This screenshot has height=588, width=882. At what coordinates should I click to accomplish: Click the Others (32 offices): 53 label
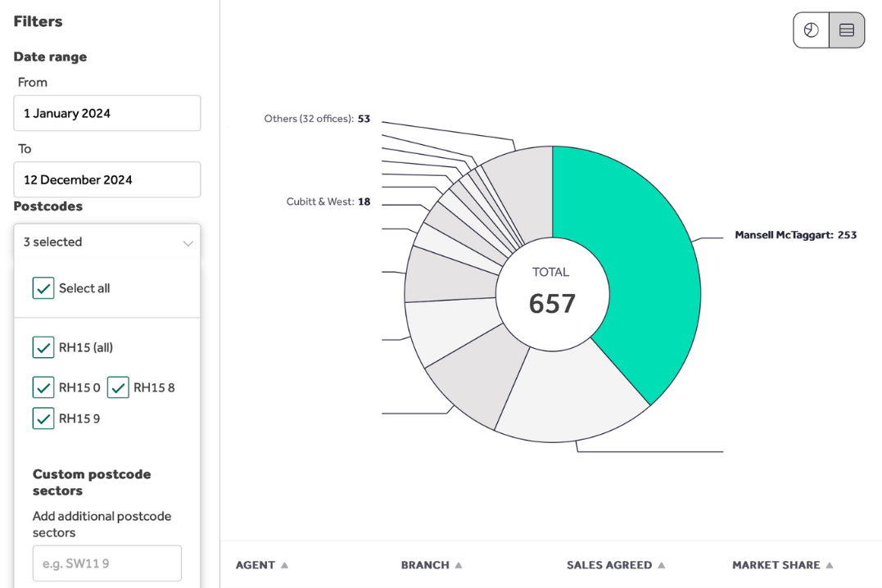pos(317,119)
